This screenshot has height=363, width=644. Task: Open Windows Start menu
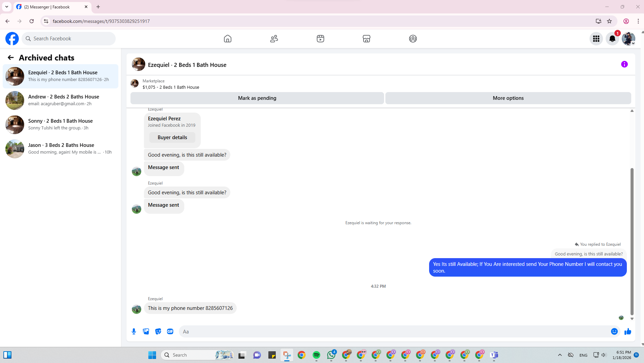tap(152, 355)
